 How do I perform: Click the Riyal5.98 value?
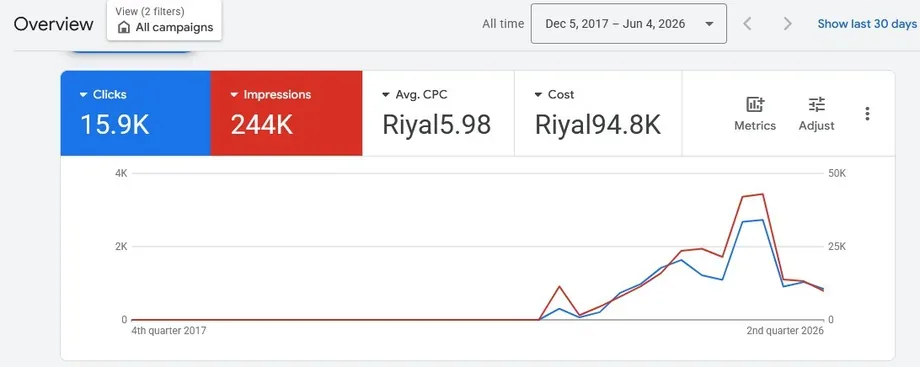pos(437,124)
